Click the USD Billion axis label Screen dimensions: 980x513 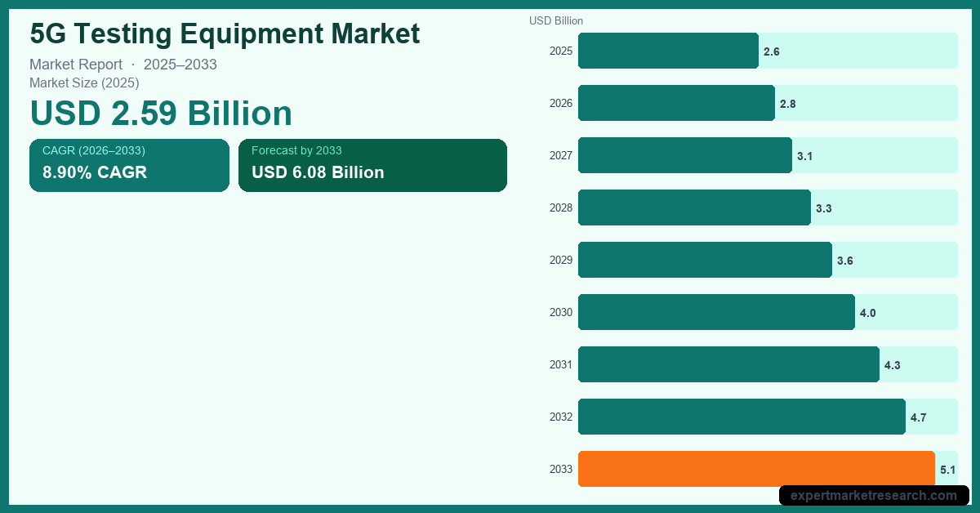coord(555,20)
